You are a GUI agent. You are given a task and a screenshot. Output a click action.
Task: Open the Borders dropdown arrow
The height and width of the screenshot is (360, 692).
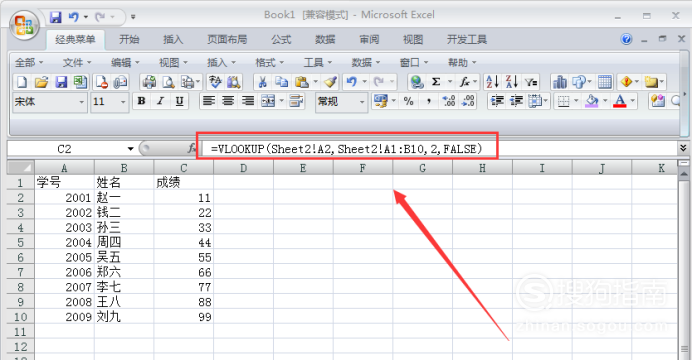[x=576, y=101]
